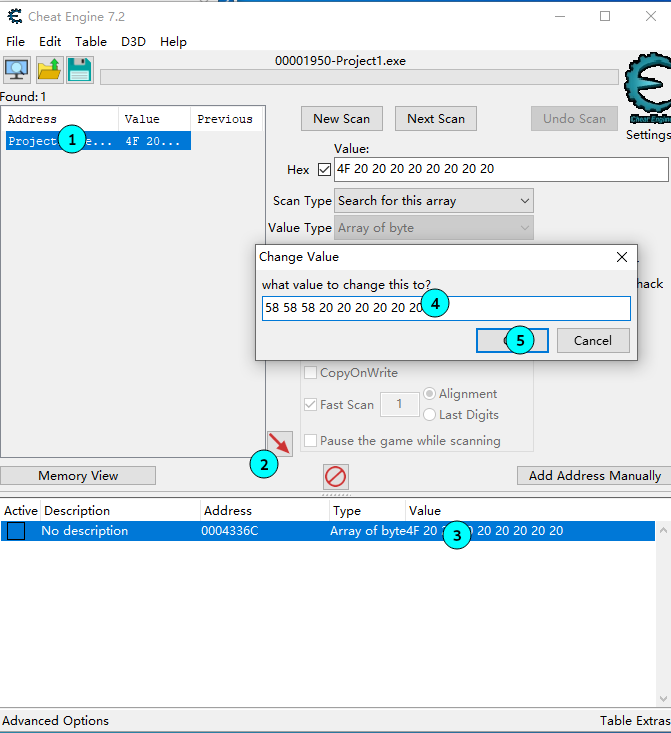This screenshot has height=733, width=671.
Task: Open the Table menu
Action: [91, 42]
